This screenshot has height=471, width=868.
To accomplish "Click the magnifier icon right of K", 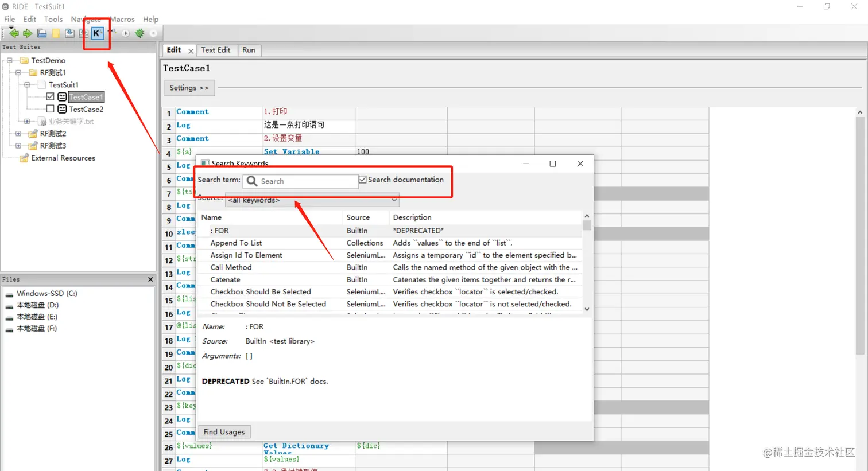I will pyautogui.click(x=113, y=33).
